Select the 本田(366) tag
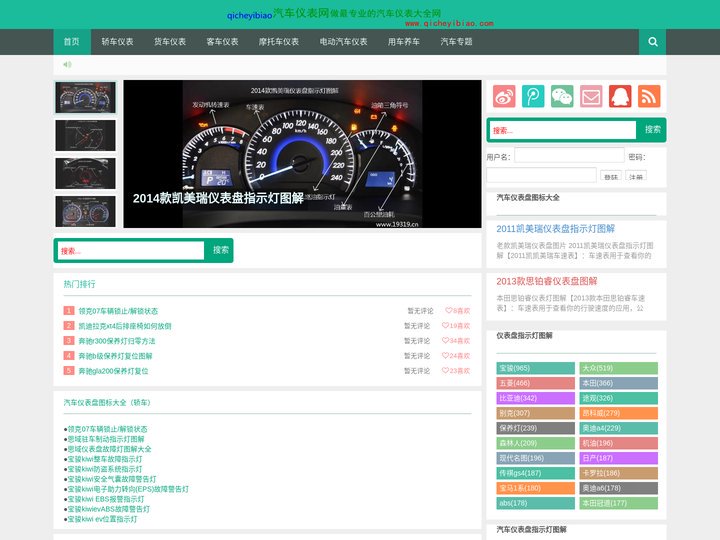The height and width of the screenshot is (540, 720). point(619,383)
